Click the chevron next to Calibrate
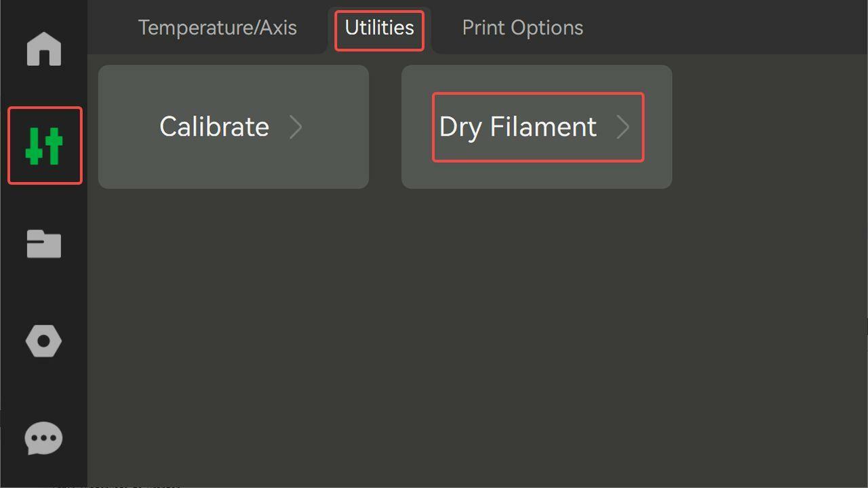Screen dimensions: 868x488 point(296,127)
